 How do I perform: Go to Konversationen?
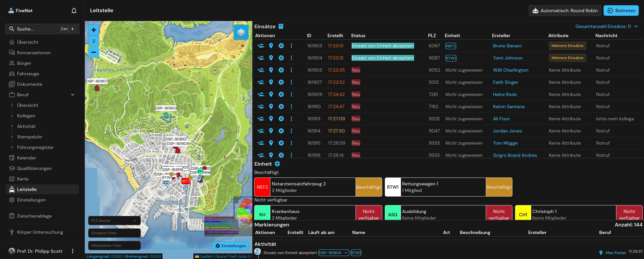pos(42,53)
